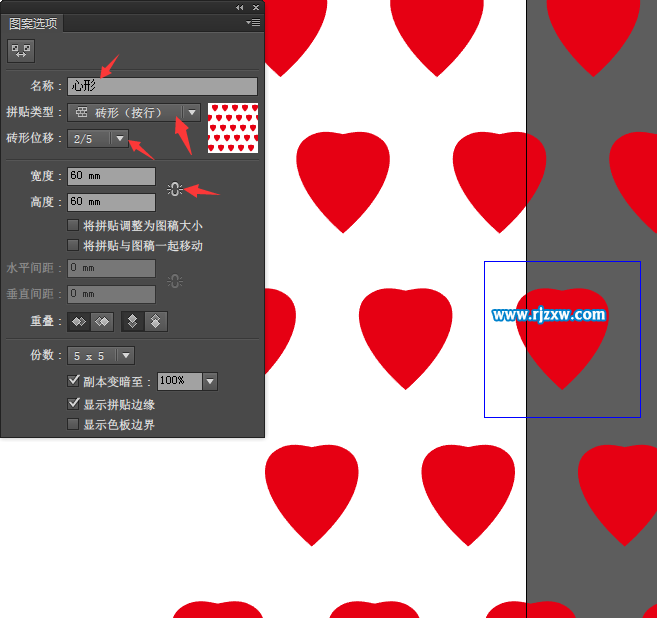Select the top in front overlap icon

coord(132,322)
